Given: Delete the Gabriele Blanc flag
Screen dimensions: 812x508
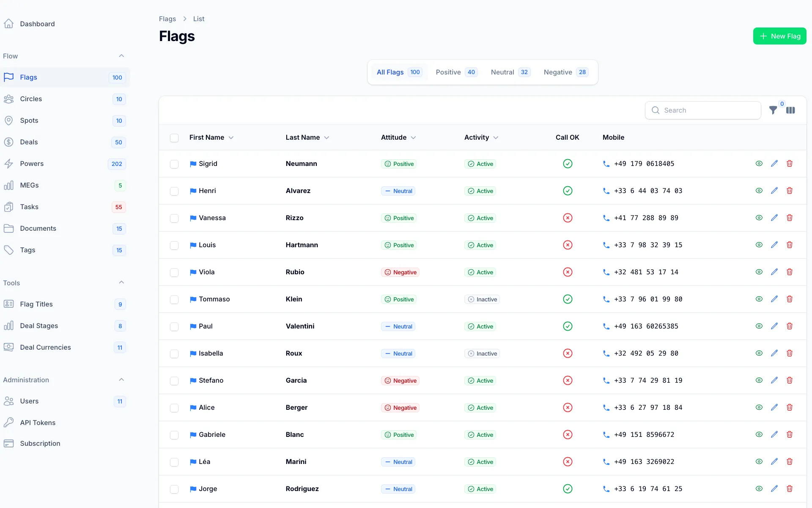Looking at the screenshot, I should [790, 434].
